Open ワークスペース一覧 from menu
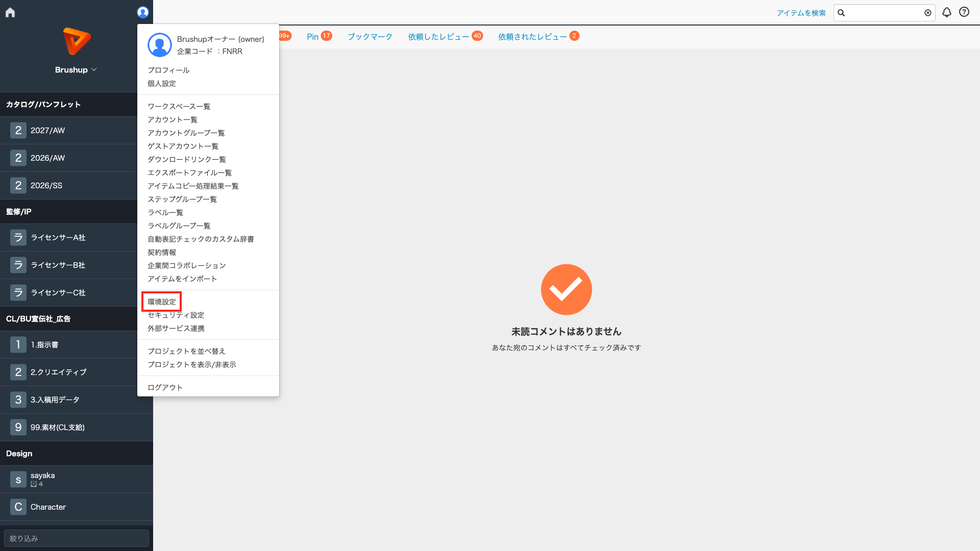This screenshot has height=551, width=980. [x=179, y=107]
